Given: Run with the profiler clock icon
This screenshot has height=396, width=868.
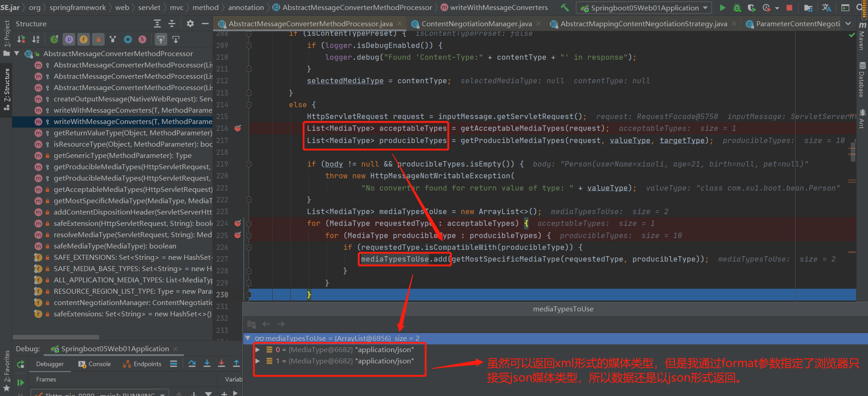Looking at the screenshot, I should 766,8.
